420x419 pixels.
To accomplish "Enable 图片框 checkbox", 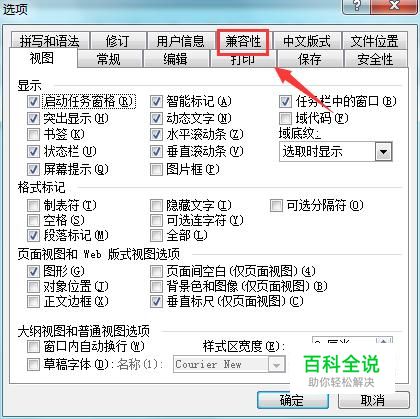I will click(156, 169).
